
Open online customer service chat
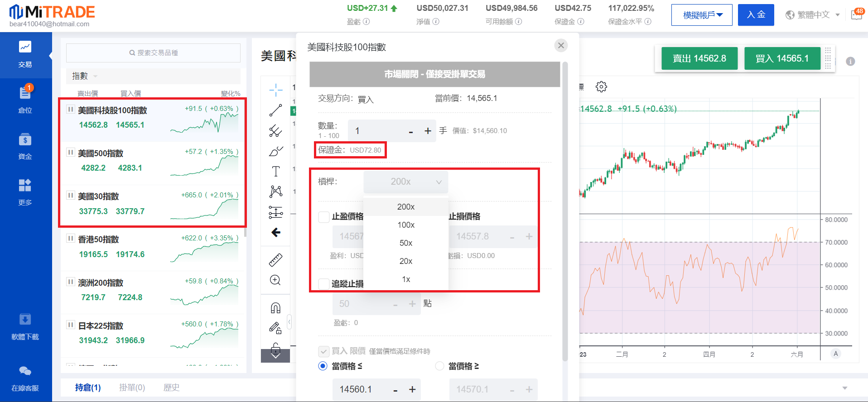pyautogui.click(x=25, y=378)
